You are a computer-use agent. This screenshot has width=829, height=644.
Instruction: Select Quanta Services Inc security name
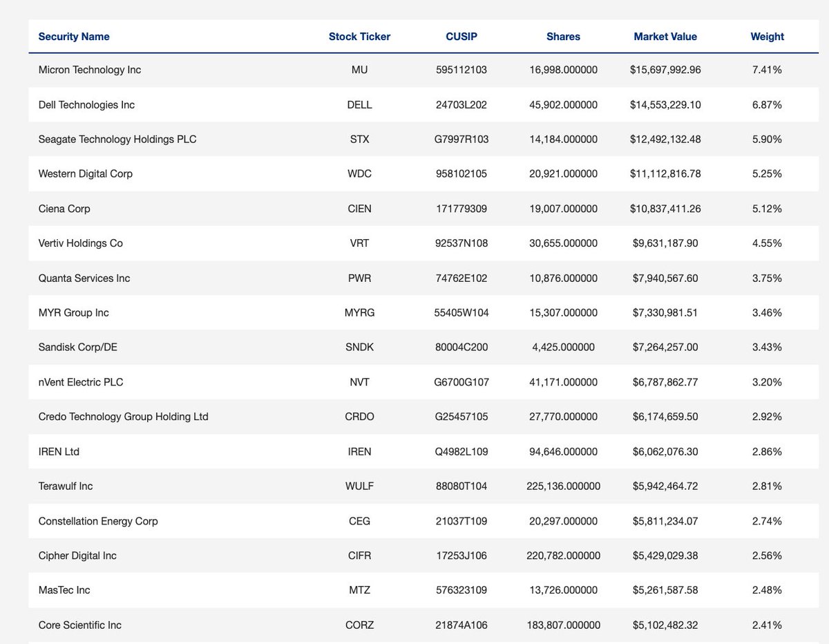click(84, 278)
